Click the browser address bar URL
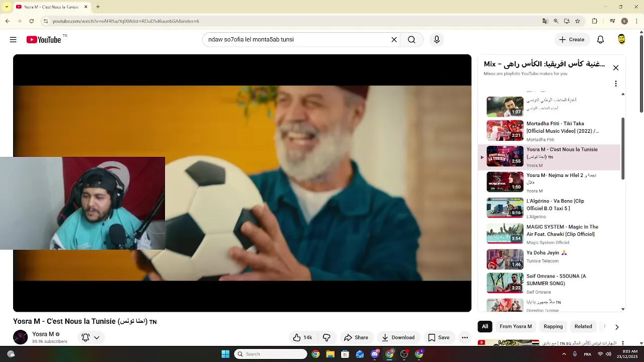Screen dimensions: 644x362 coord(126,21)
